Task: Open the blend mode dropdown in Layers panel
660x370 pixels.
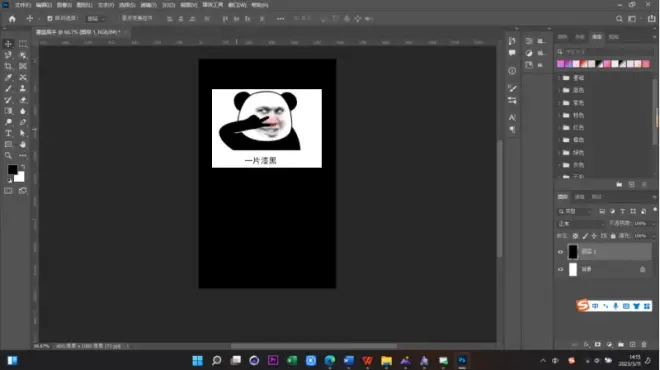Action: (581, 224)
